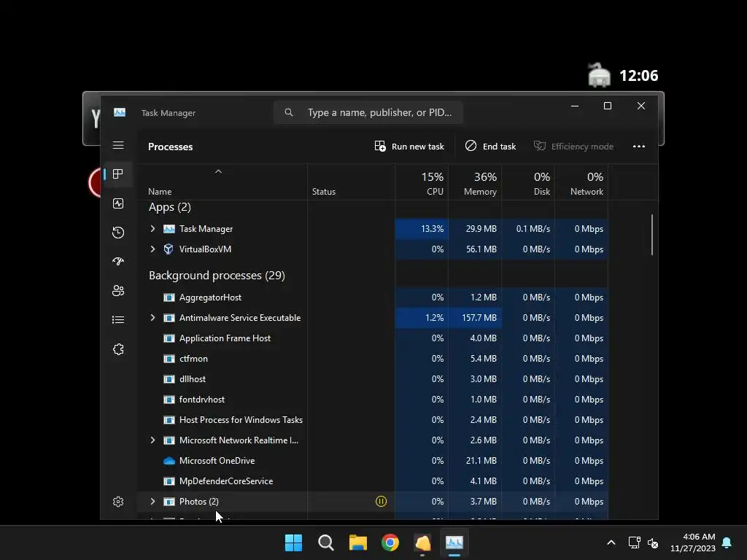Expand the Photos (2) process group
Viewport: 747px width, 560px height.
point(152,501)
